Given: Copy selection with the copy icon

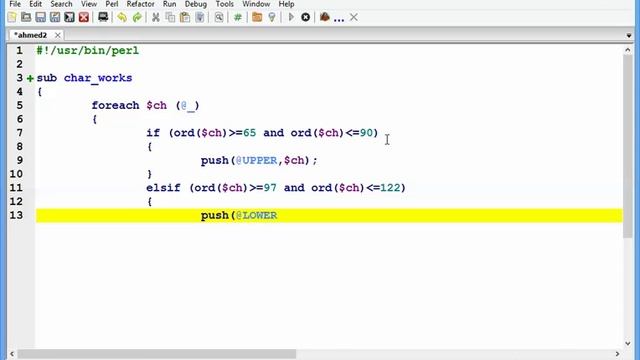Looking at the screenshot, I should (x=170, y=17).
